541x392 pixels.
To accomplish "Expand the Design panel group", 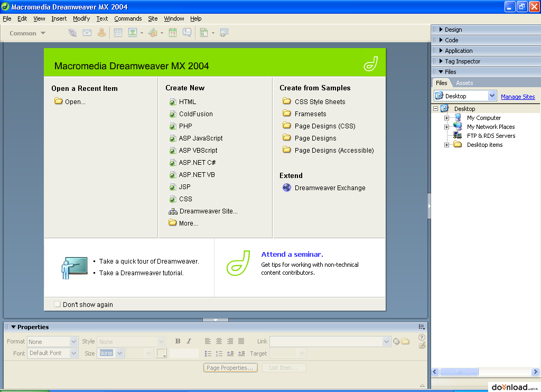I will click(441, 30).
